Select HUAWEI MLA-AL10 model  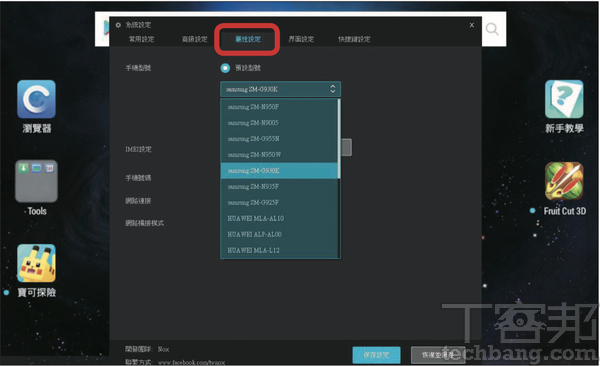click(x=279, y=218)
